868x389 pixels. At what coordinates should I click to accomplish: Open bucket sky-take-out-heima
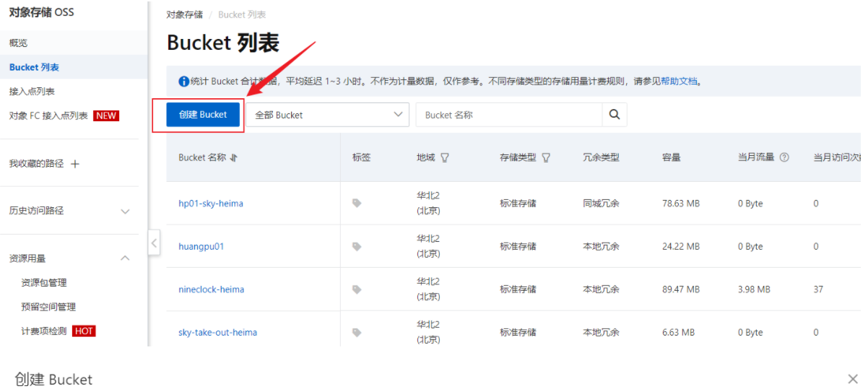pos(218,333)
